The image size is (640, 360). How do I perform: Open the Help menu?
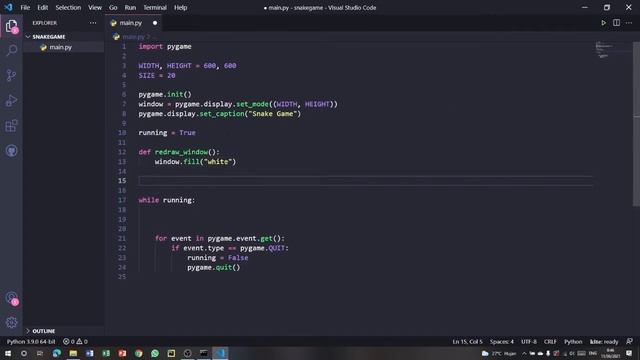pos(180,7)
